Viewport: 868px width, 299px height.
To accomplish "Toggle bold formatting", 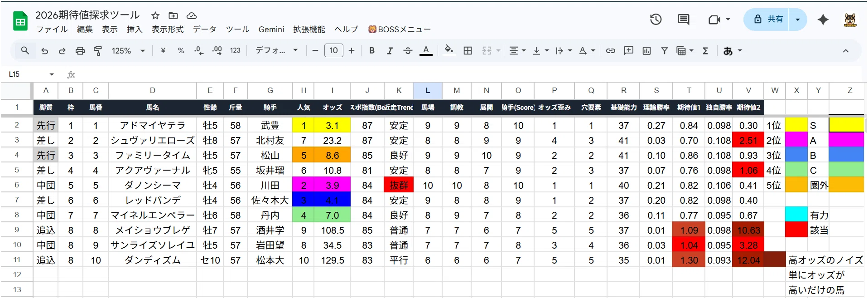I will [x=372, y=51].
